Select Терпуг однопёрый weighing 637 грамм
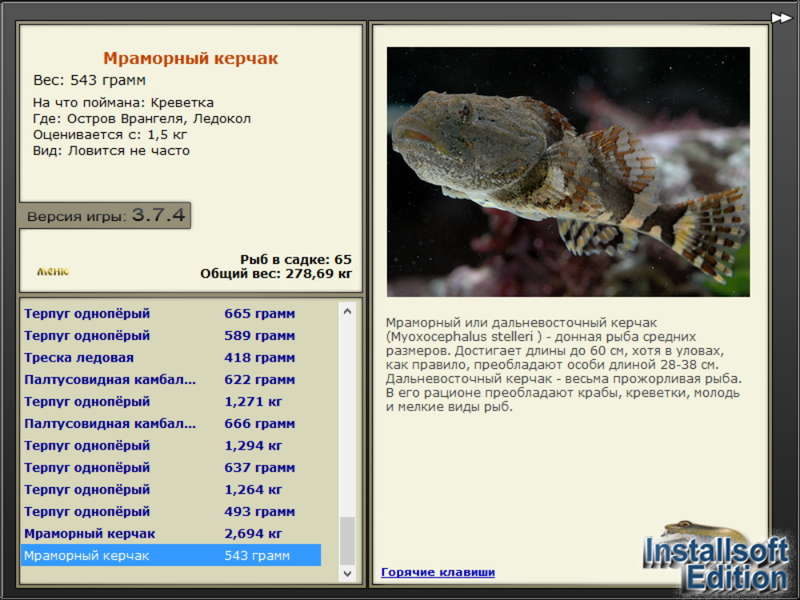 tap(170, 468)
